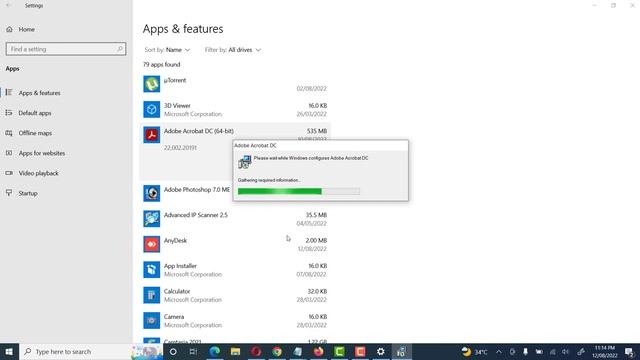Click the Find a setting search box
The height and width of the screenshot is (360, 640).
click(x=66, y=49)
